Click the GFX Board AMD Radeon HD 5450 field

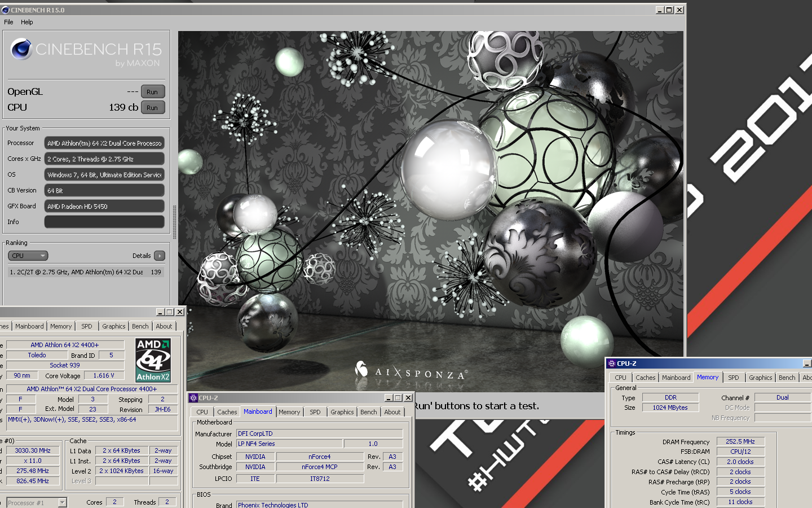(104, 206)
